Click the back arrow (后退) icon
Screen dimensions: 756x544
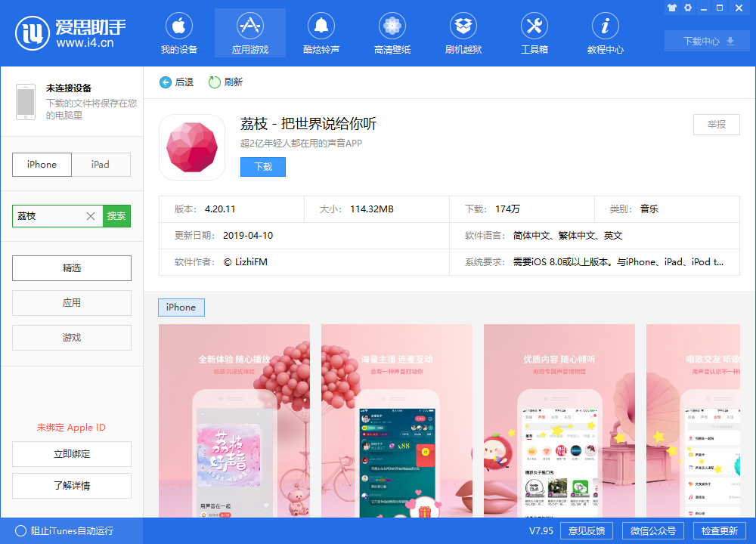click(x=166, y=82)
